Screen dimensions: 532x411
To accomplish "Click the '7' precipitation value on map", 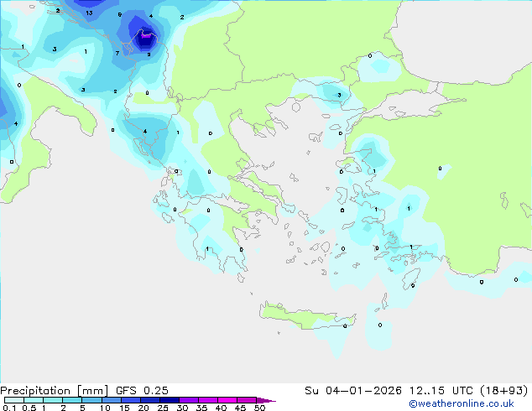I will [117, 53].
